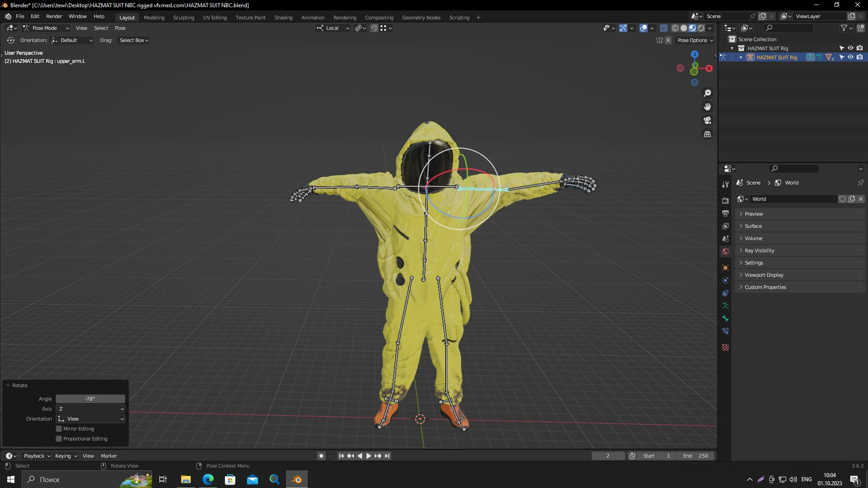
Task: Open the Bone Constraints properties tab
Action: (725, 331)
